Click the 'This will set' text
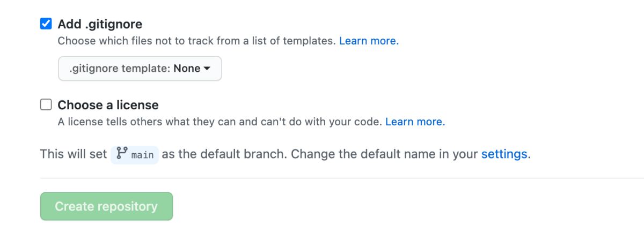 [x=74, y=154]
